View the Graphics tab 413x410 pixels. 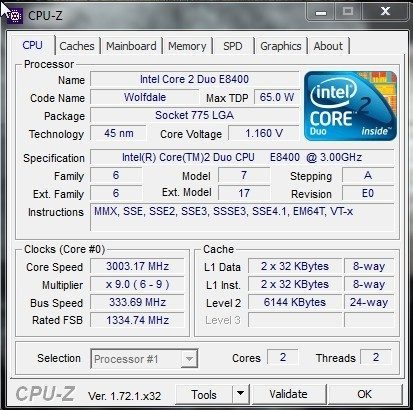pyautogui.click(x=281, y=46)
